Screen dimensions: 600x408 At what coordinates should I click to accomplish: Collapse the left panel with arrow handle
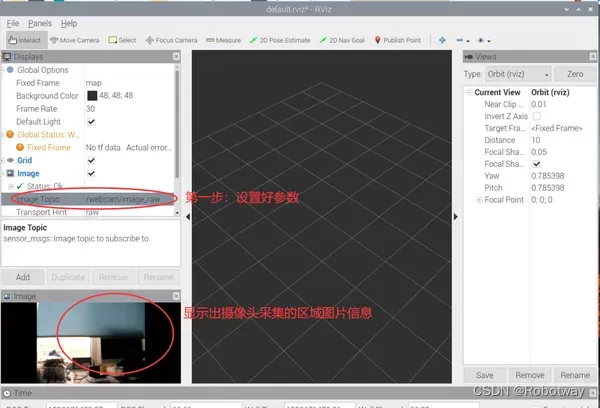188,217
